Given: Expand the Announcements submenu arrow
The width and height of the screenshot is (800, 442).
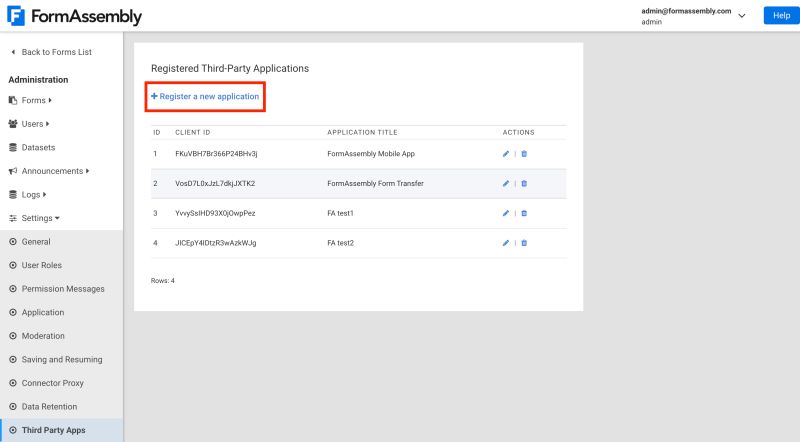Looking at the screenshot, I should (88, 171).
